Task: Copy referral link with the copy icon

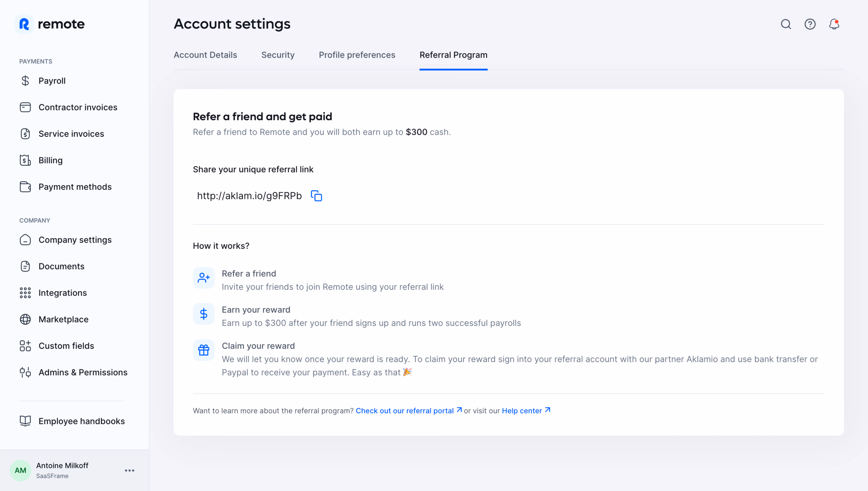Action: click(x=316, y=196)
